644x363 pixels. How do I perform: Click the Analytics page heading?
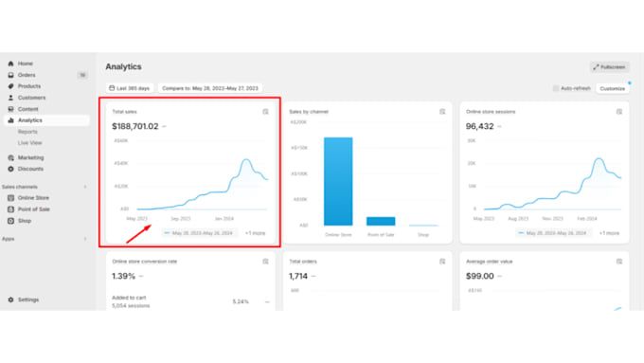(124, 66)
